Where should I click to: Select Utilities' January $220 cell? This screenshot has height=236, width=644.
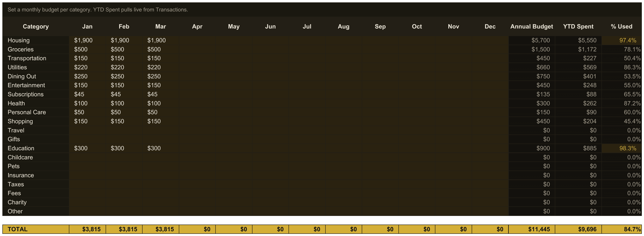(87, 67)
